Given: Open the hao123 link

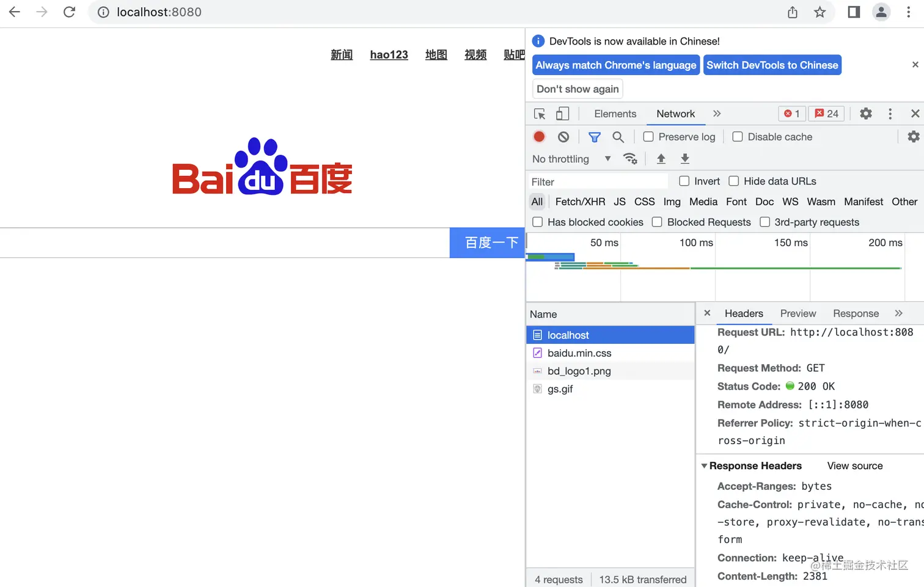Looking at the screenshot, I should pyautogui.click(x=389, y=54).
